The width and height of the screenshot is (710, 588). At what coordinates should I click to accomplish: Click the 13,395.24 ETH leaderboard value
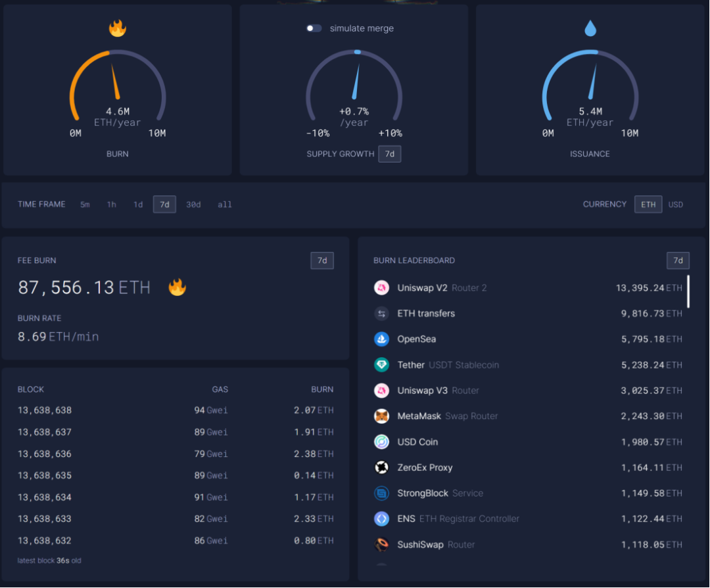pos(649,287)
